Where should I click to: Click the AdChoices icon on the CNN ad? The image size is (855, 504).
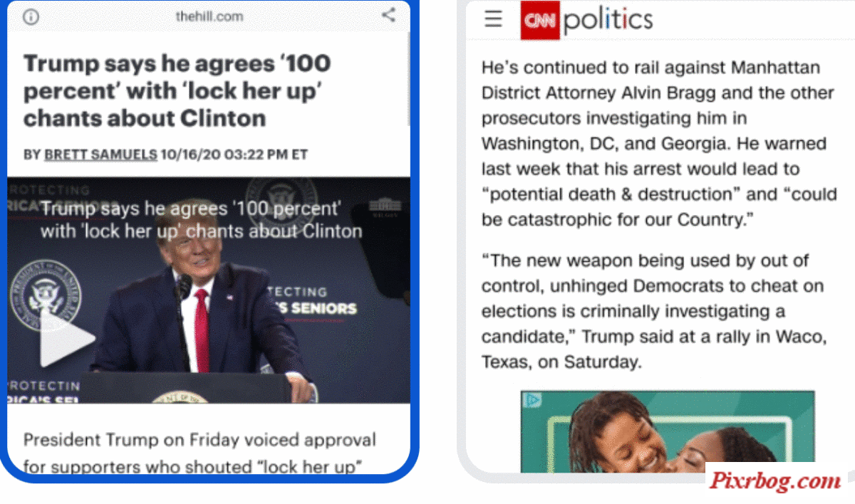pos(529,399)
